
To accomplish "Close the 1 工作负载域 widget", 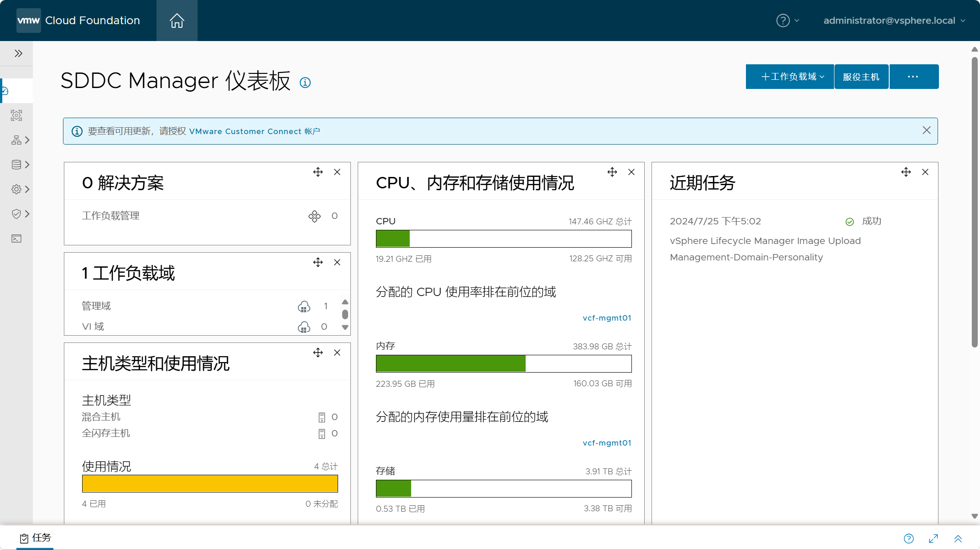I will coord(337,262).
